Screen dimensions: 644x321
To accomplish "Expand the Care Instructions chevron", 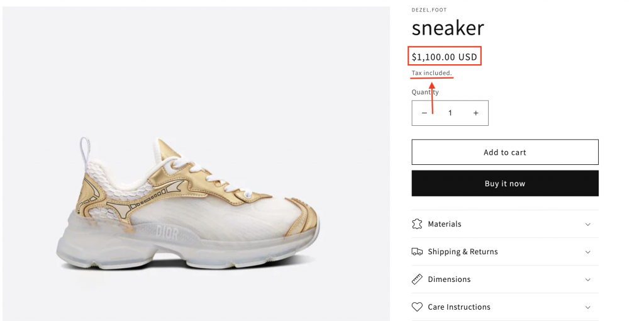I will [x=588, y=307].
